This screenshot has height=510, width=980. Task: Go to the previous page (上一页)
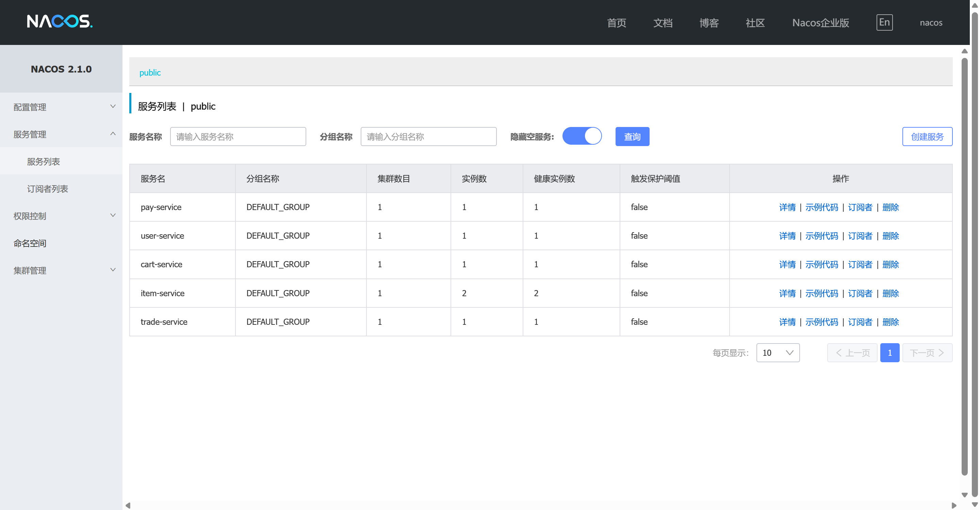(x=852, y=353)
